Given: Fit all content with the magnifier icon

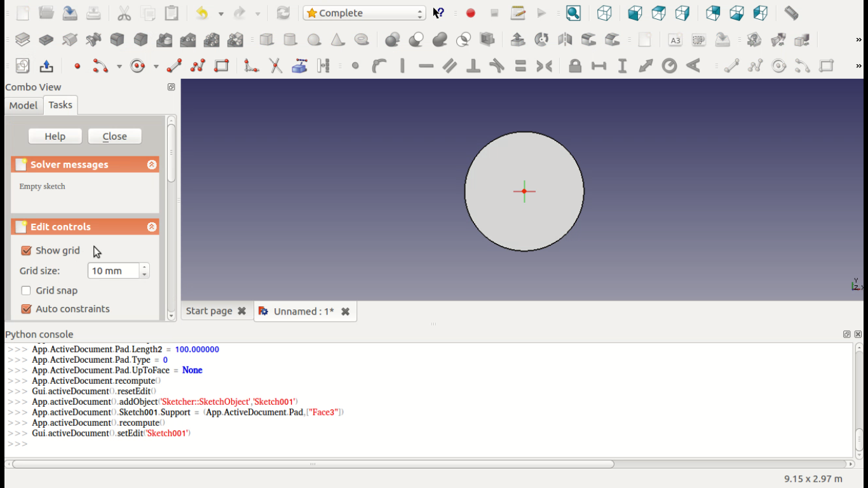Looking at the screenshot, I should (x=573, y=13).
